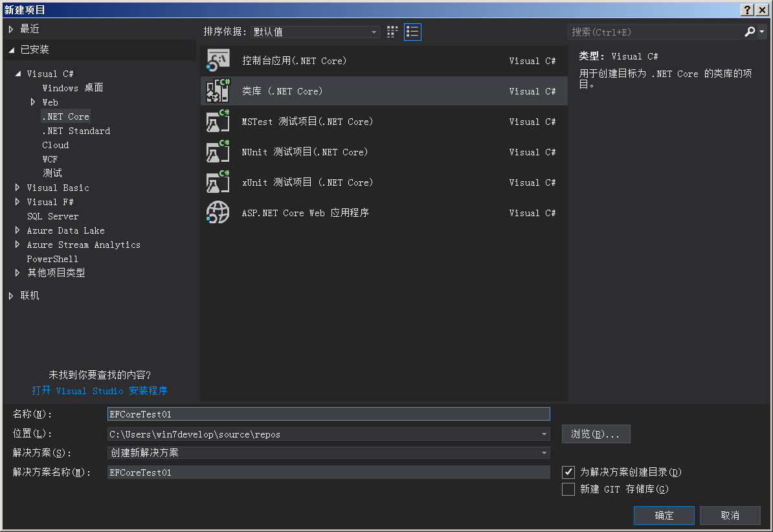Toggle the list view icon button
This screenshot has height=532, width=773.
point(412,31)
